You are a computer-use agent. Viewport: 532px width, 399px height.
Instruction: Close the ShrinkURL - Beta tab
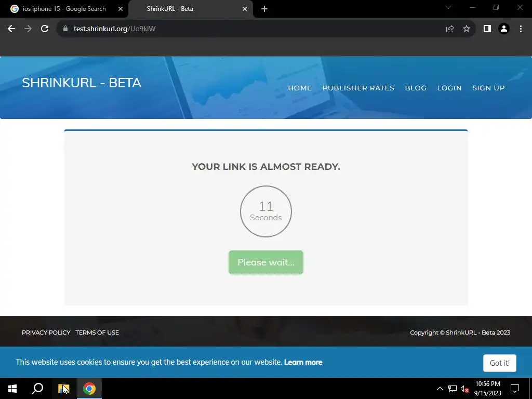[245, 9]
